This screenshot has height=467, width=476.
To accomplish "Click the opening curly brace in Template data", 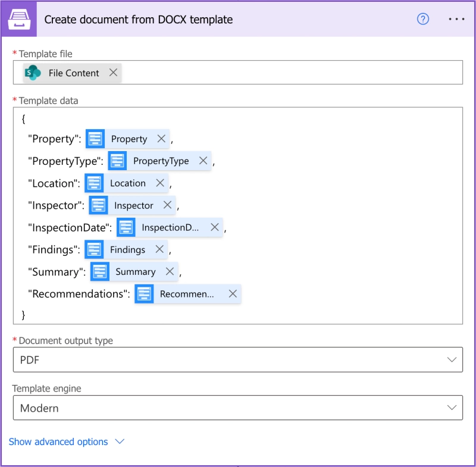I will coord(23,118).
